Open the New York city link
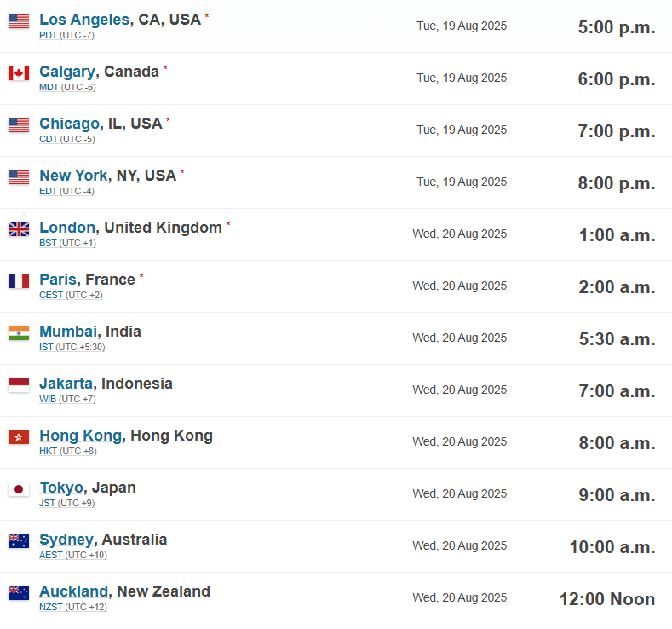This screenshot has height=629, width=672. 73,176
